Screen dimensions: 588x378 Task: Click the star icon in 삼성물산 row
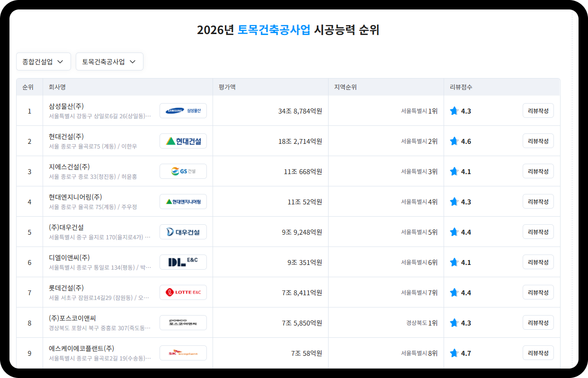tap(454, 111)
